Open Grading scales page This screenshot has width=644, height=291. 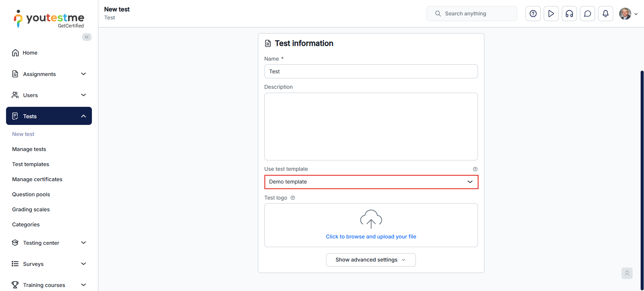(31, 210)
